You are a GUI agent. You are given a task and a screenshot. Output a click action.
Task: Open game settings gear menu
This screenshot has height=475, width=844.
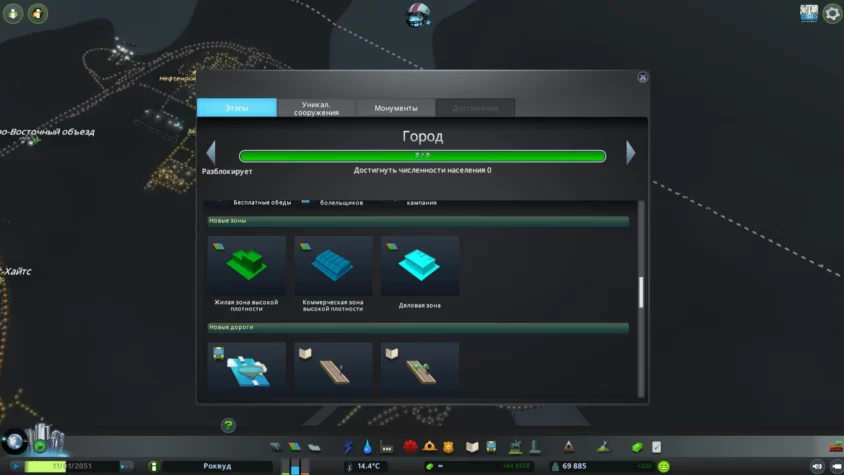pos(832,13)
